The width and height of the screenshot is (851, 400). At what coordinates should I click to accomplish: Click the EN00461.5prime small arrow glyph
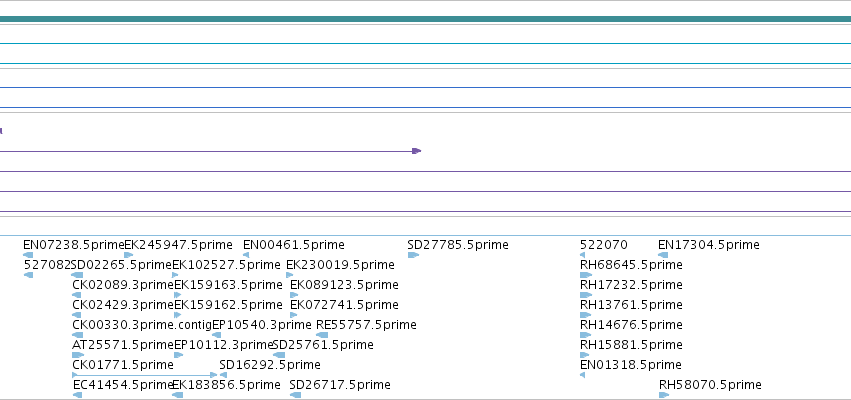[246, 255]
